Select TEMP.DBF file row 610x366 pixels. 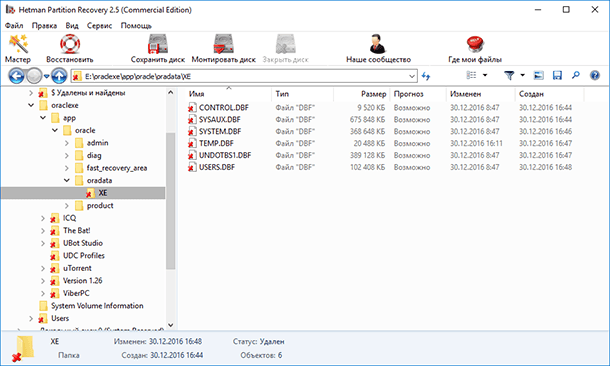coord(381,144)
